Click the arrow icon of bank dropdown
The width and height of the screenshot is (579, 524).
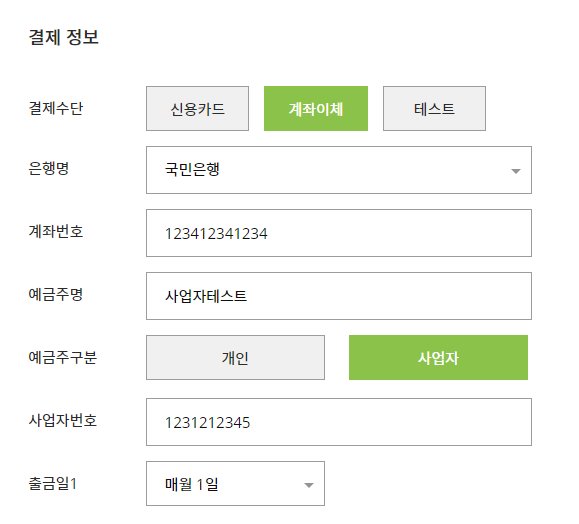point(515,171)
